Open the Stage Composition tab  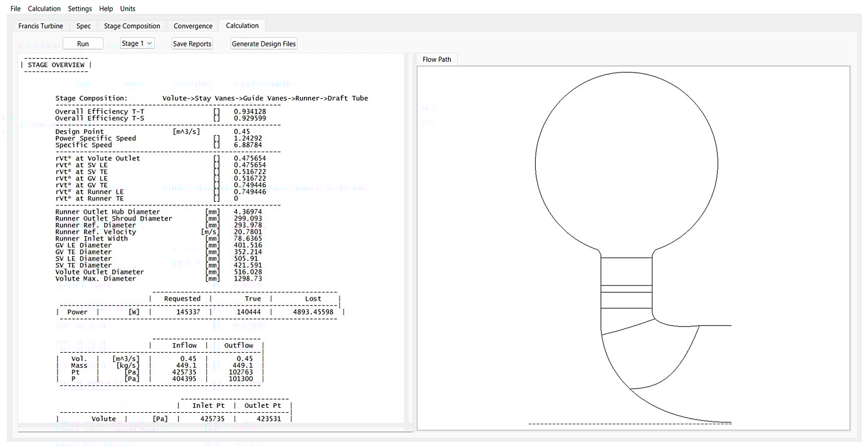(132, 26)
